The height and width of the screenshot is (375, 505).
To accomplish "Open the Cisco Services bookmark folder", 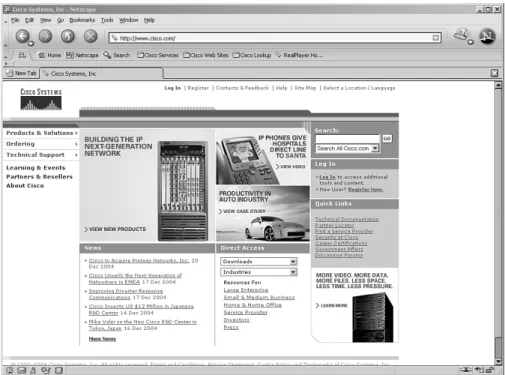I will click(x=158, y=55).
